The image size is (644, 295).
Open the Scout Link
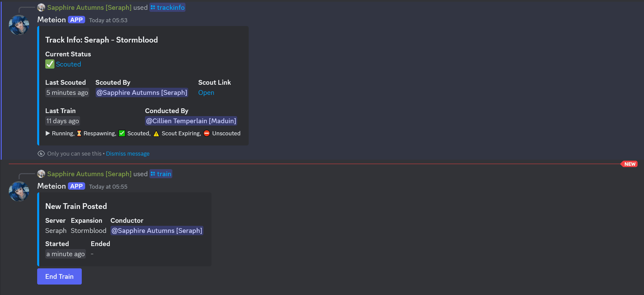206,92
